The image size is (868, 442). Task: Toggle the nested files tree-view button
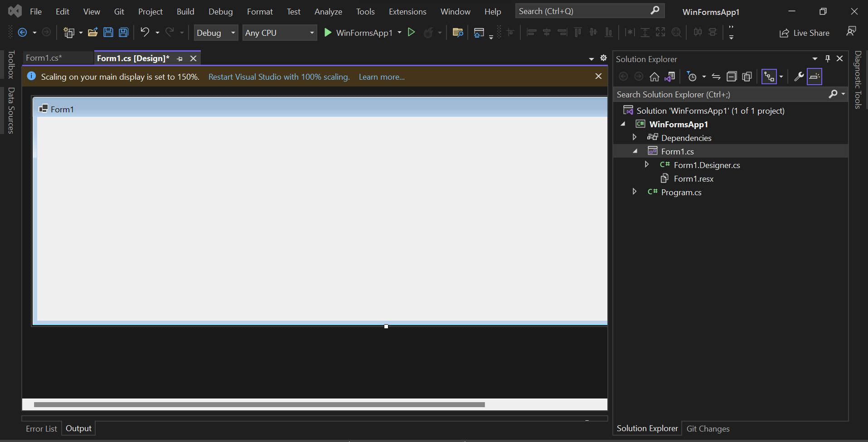pos(769,77)
